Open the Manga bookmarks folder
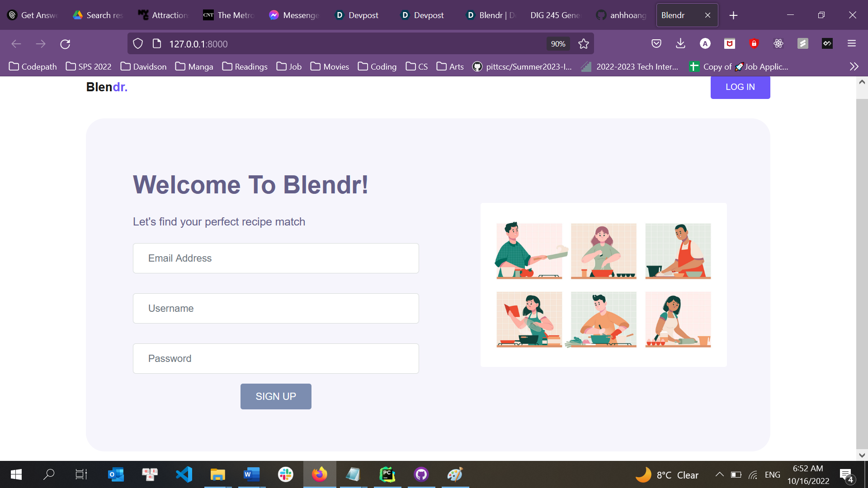Image resolution: width=868 pixels, height=488 pixels. point(194,66)
